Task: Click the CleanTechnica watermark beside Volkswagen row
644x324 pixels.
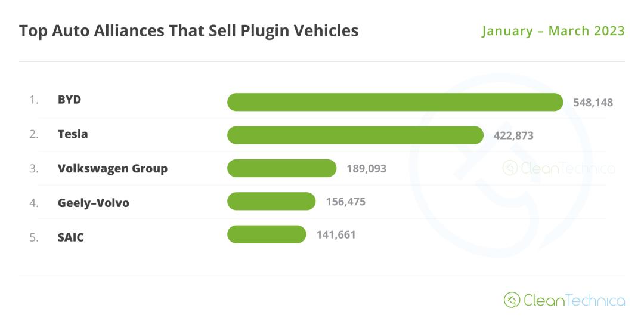Action: 559,168
